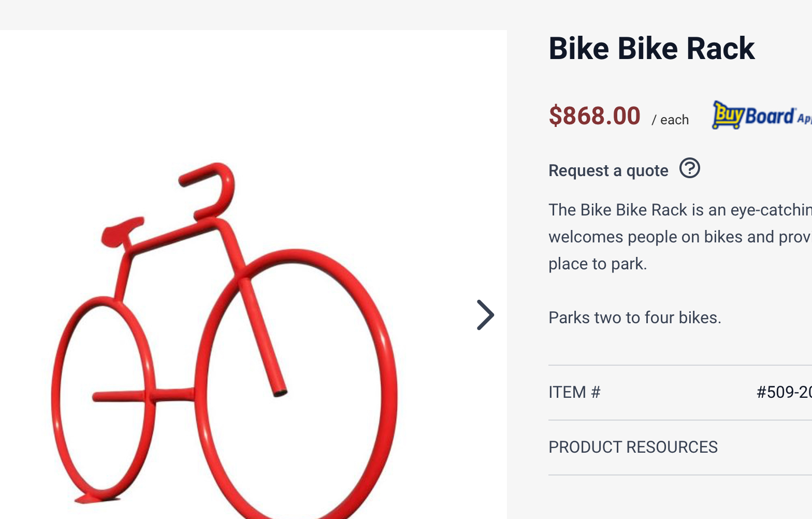812x519 pixels.
Task: Click the bike rack's mounting foot plate
Action: pyautogui.click(x=96, y=498)
